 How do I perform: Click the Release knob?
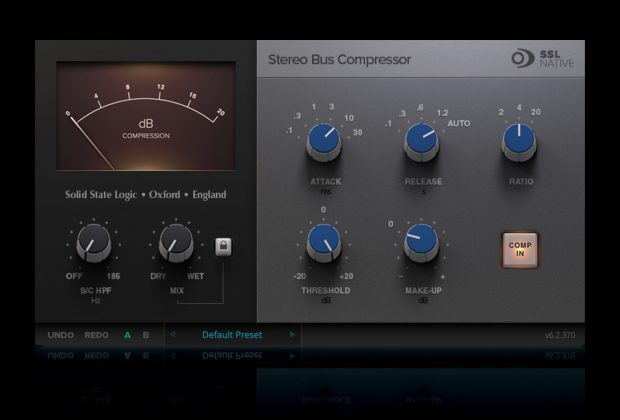click(x=422, y=141)
